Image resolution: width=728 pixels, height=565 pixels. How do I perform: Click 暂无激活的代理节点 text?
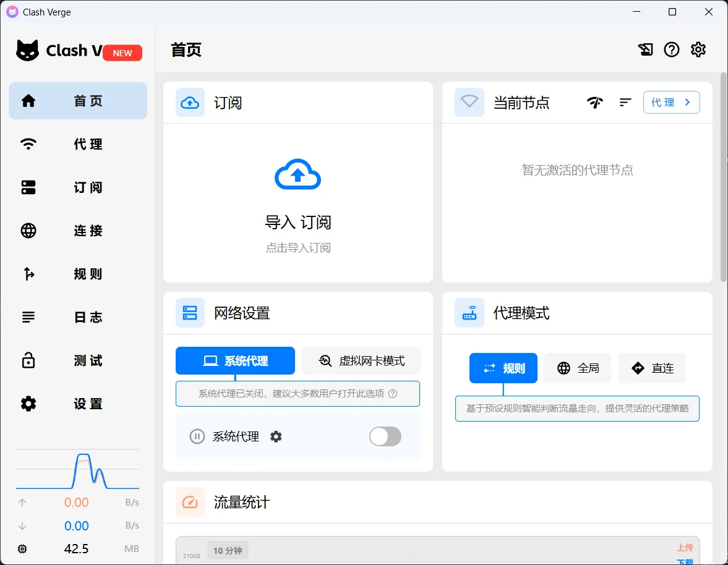point(577,170)
